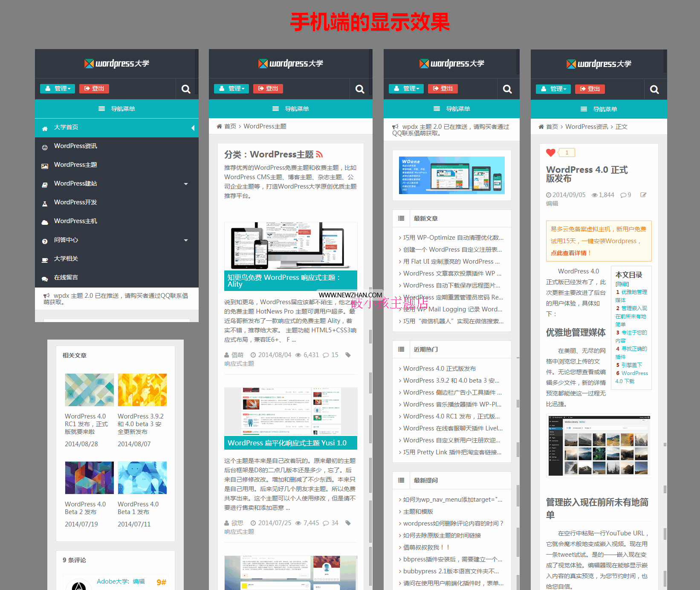Click comment count 34 icon
This screenshot has width=700, height=590.
coord(326,523)
